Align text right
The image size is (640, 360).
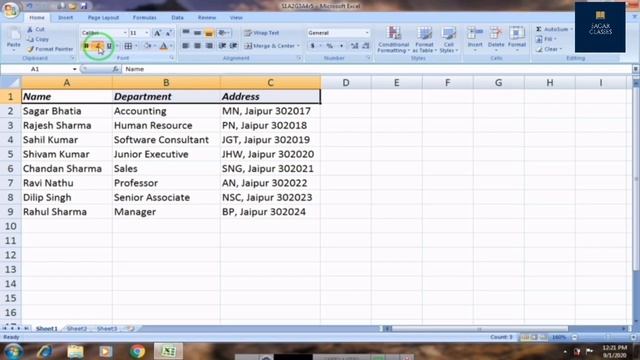click(x=209, y=46)
